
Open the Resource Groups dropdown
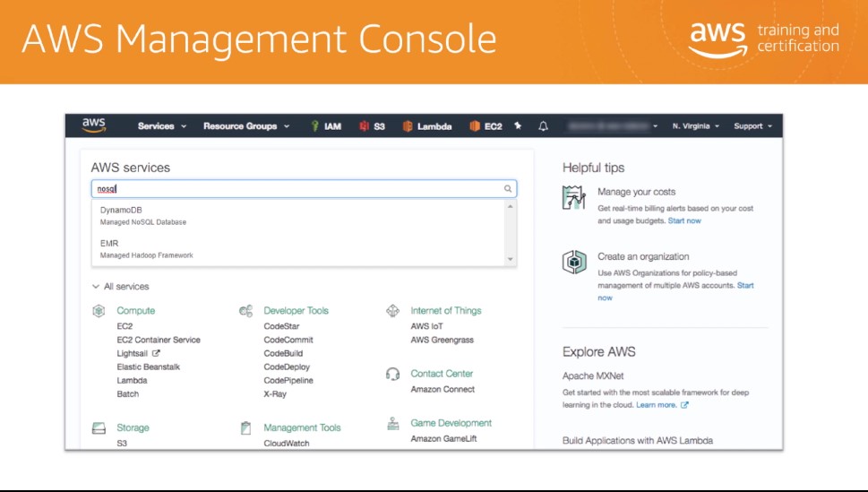[246, 125]
